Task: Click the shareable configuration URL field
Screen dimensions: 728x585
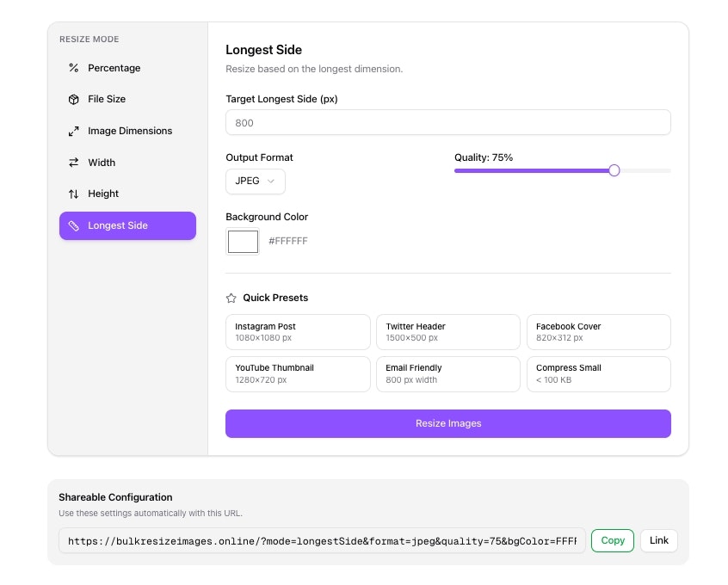Action: (322, 541)
